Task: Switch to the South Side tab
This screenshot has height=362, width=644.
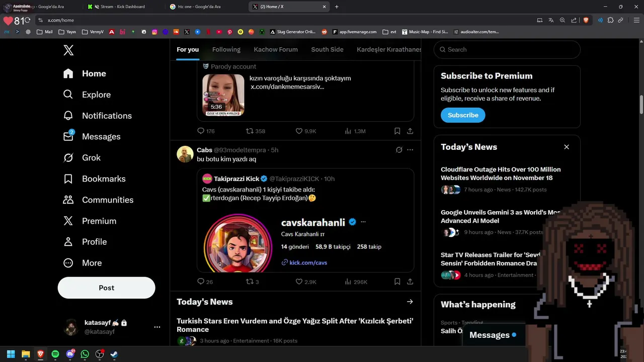Action: click(327, 49)
